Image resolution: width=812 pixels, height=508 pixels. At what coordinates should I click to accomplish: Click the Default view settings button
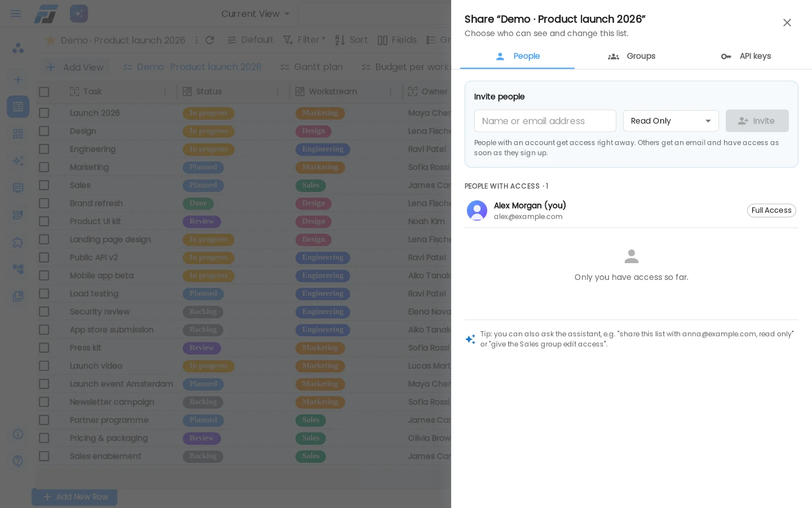(250, 40)
